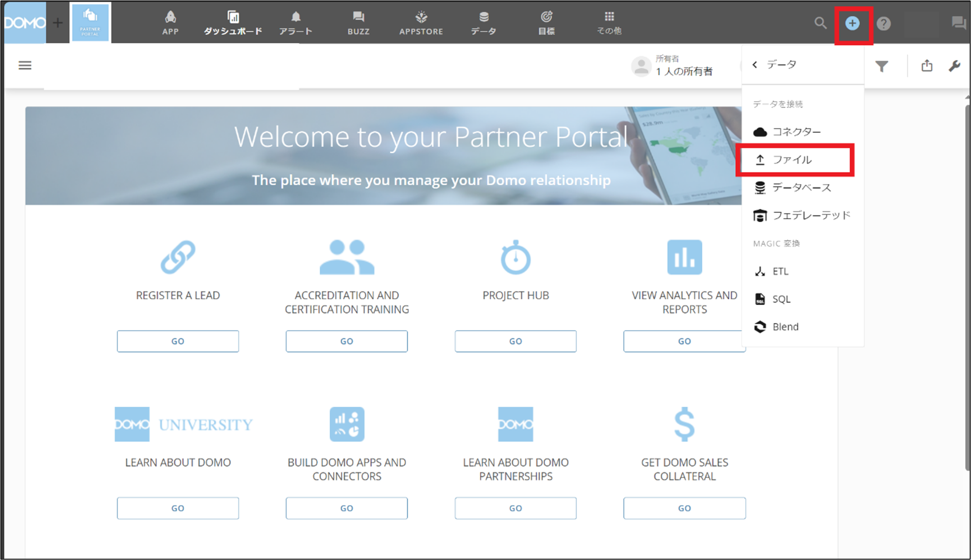This screenshot has width=971, height=560.
Task: Open BUZZ chat section
Action: [x=358, y=23]
